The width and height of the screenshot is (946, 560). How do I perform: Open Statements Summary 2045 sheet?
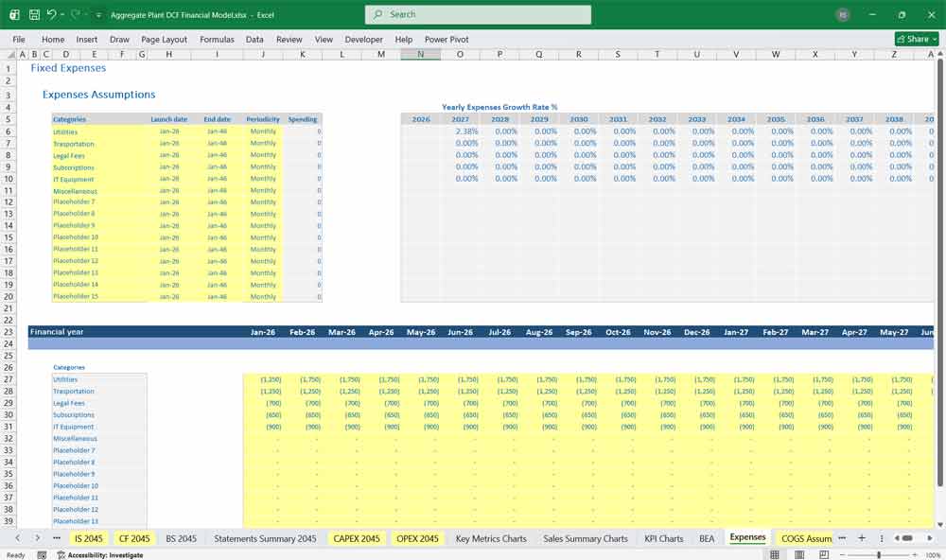click(x=265, y=538)
